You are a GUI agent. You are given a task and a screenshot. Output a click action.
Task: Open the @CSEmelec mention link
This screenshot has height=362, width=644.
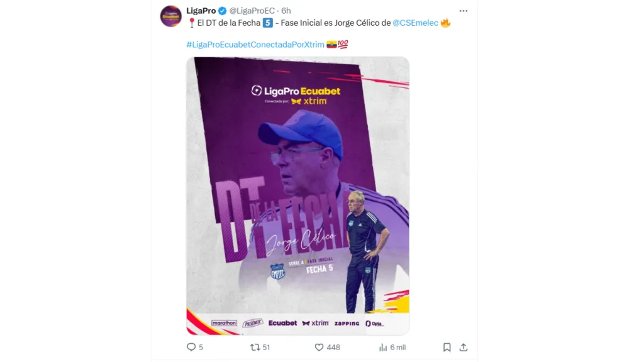tap(415, 23)
